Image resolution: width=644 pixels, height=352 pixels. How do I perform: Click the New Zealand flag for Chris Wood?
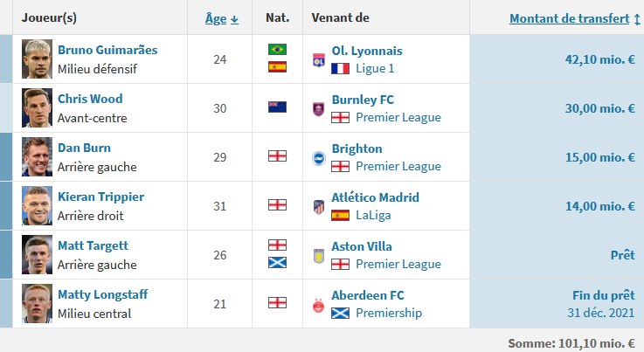[277, 107]
